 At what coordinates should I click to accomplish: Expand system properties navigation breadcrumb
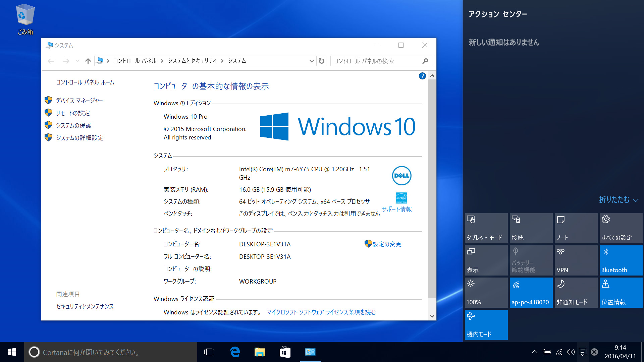click(313, 61)
